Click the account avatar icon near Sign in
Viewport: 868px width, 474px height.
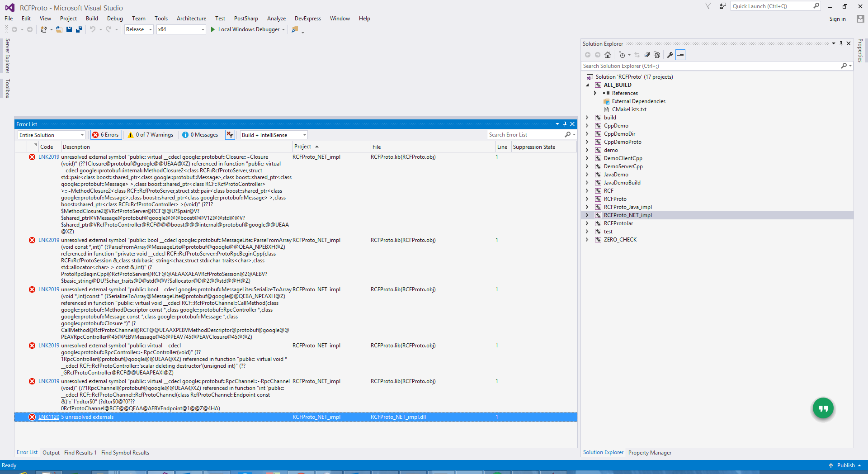click(x=860, y=19)
